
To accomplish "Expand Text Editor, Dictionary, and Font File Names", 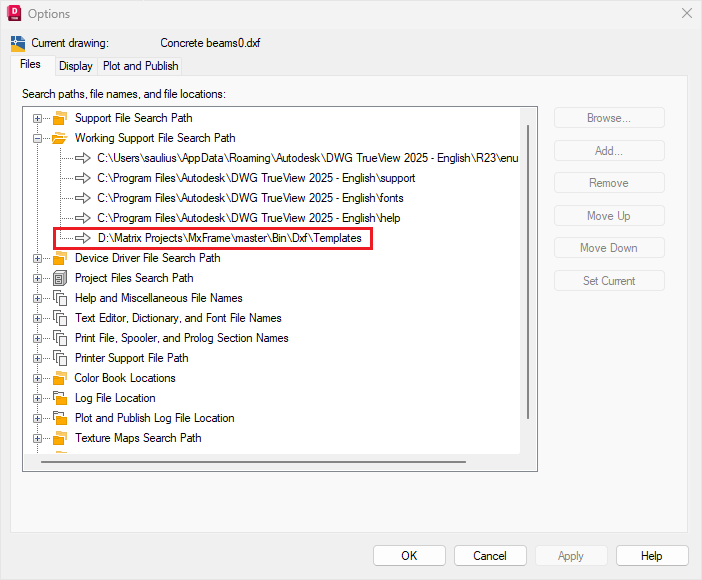I will coord(37,319).
